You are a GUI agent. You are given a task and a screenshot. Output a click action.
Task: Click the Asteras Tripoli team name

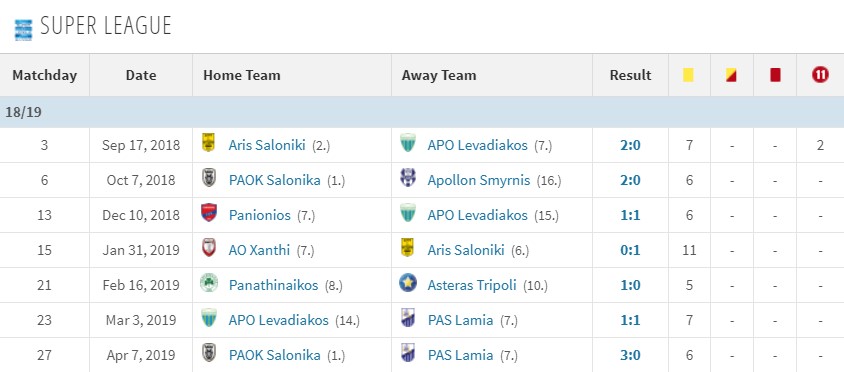coord(472,285)
